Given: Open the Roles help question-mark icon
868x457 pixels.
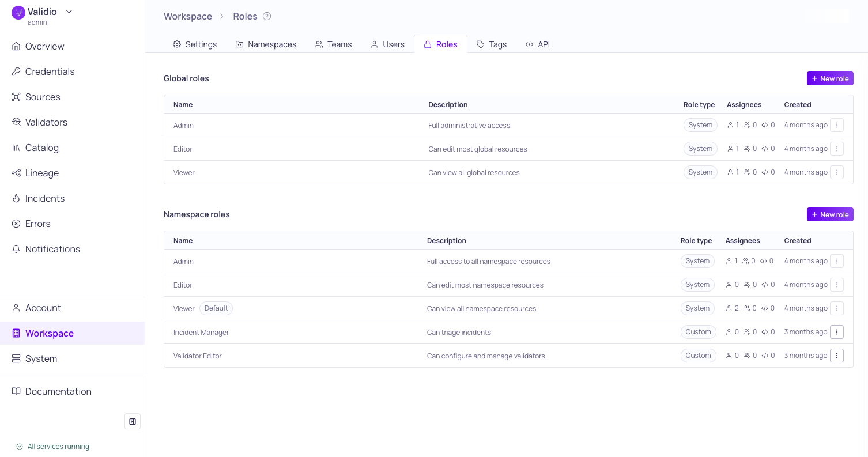Looking at the screenshot, I should click(x=267, y=16).
